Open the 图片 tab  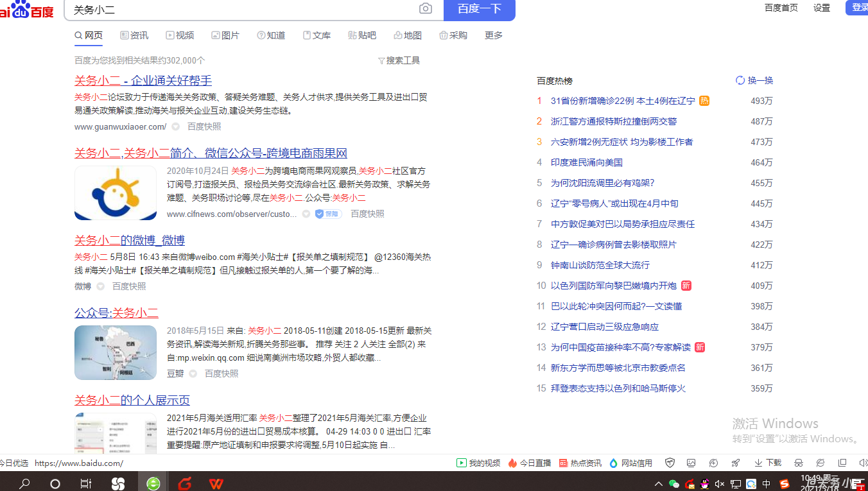pyautogui.click(x=225, y=35)
